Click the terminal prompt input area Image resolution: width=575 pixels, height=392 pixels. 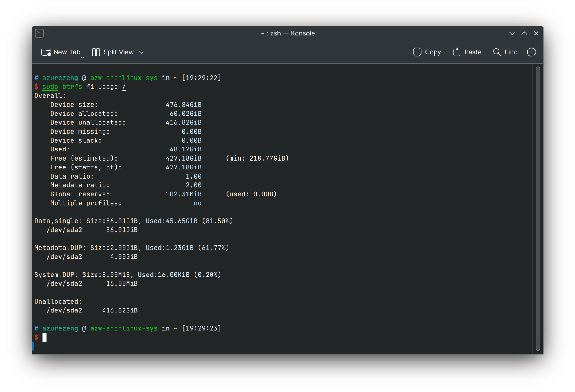[44, 337]
